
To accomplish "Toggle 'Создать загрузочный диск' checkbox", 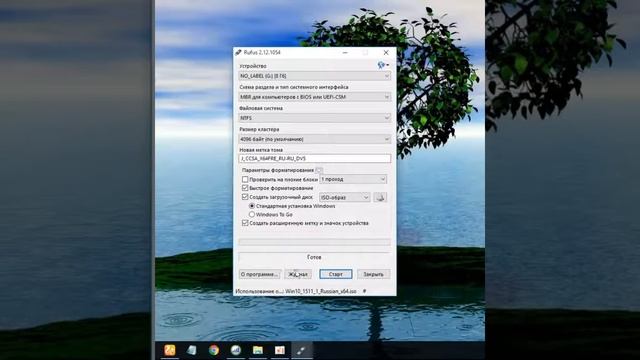I will pos(245,197).
